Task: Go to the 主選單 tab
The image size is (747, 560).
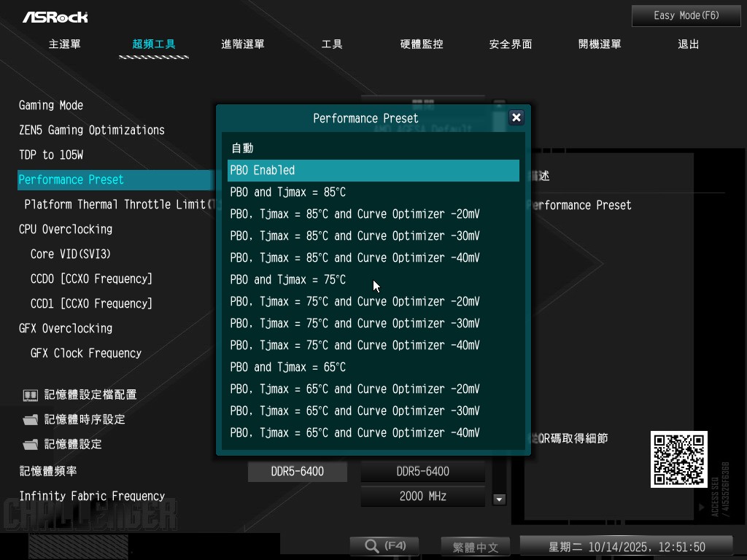Action: (65, 44)
